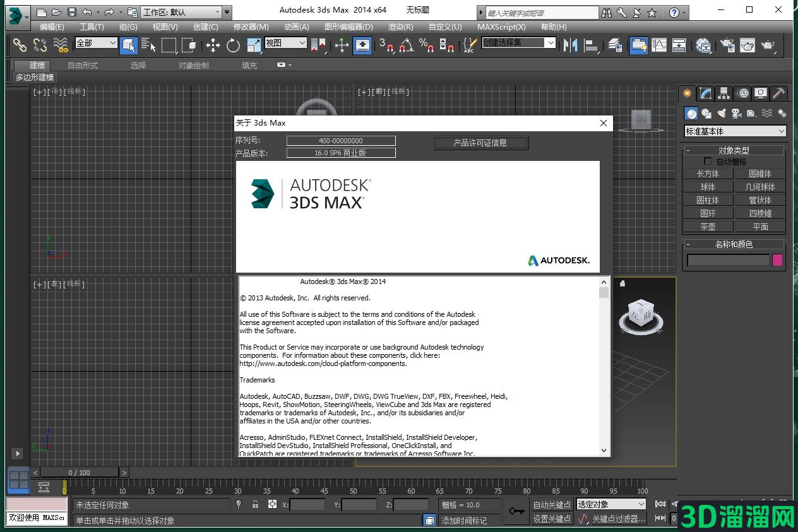Enable the 自动栅格 checkbox
798x532 pixels.
[x=708, y=160]
